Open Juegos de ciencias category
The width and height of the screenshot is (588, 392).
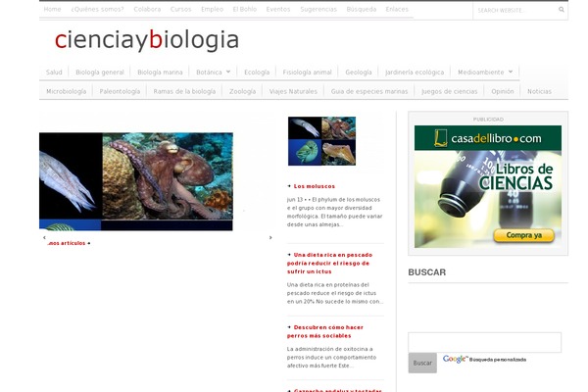tap(449, 91)
